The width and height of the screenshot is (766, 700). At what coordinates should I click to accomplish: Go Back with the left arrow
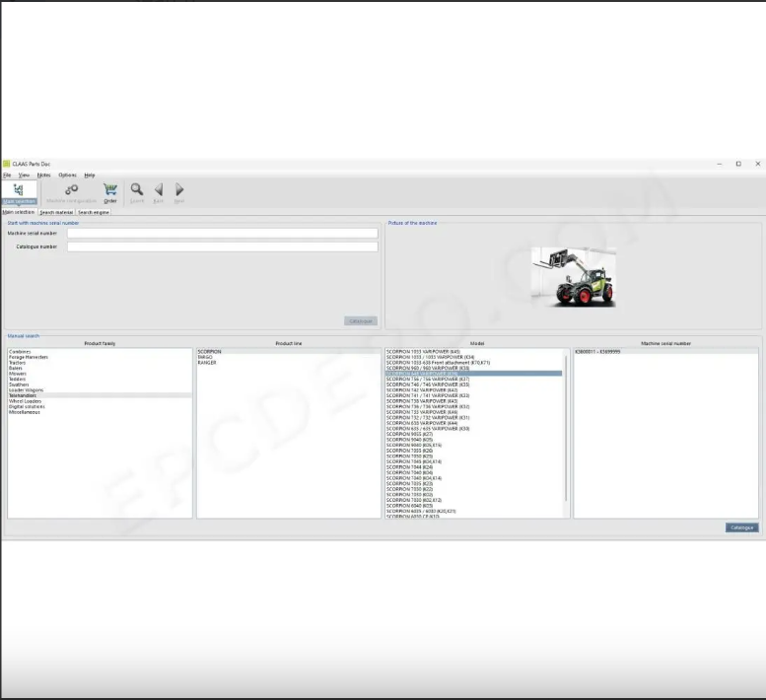tap(158, 190)
